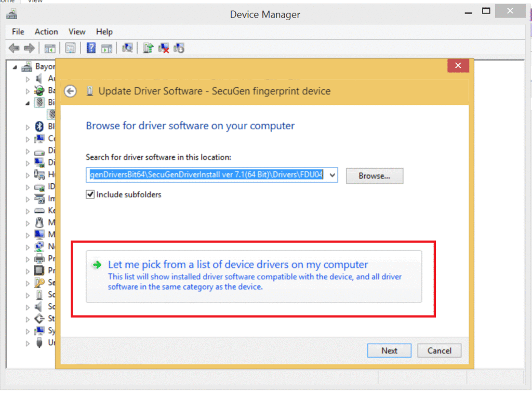Open the Action menu

(46, 32)
